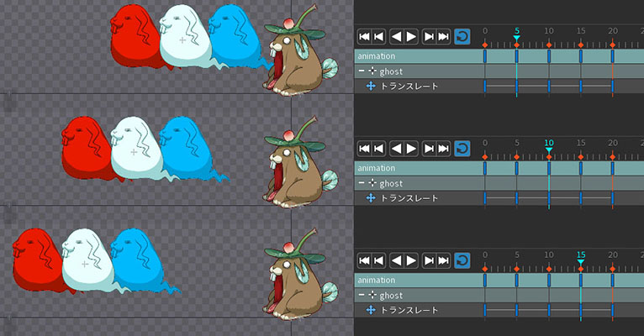
Task: Play animation backward in frame-10 panel
Action: pos(396,149)
